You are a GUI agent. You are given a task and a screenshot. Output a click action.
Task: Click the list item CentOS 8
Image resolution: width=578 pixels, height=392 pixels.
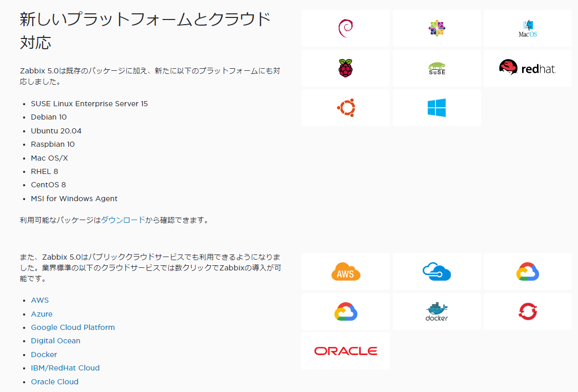point(48,185)
